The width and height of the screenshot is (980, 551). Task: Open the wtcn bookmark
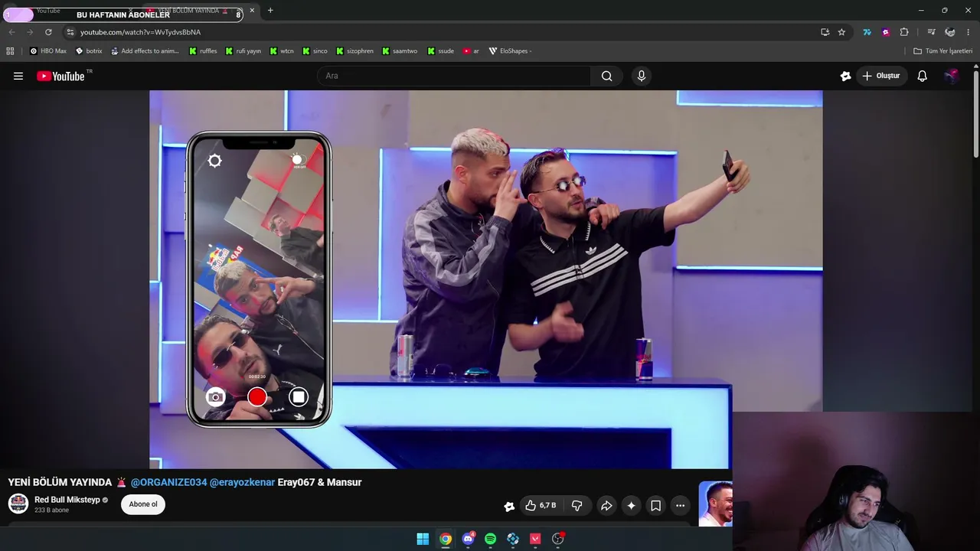[x=282, y=51]
